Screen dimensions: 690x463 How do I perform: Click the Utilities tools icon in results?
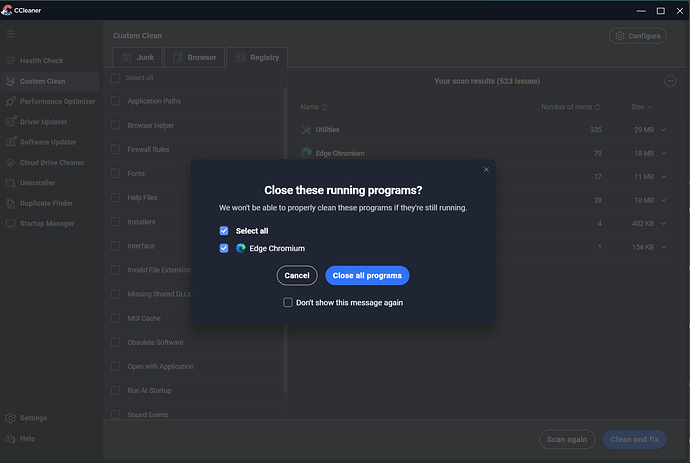point(306,130)
